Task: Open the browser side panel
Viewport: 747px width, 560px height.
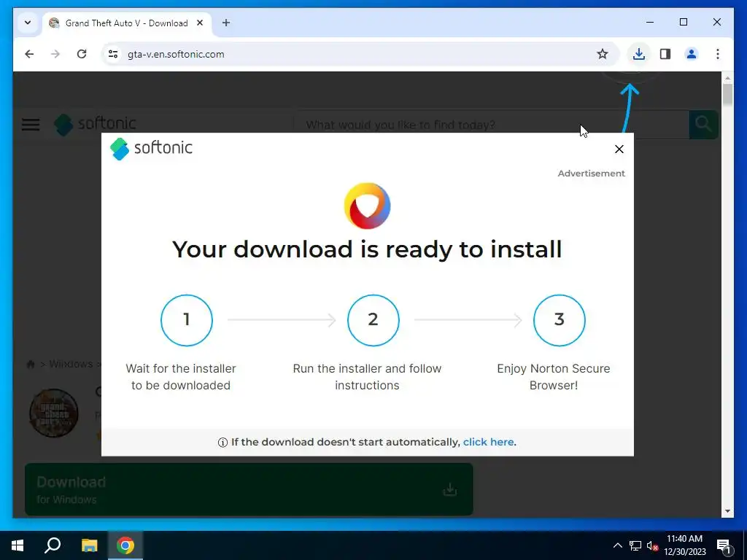Action: [x=665, y=54]
